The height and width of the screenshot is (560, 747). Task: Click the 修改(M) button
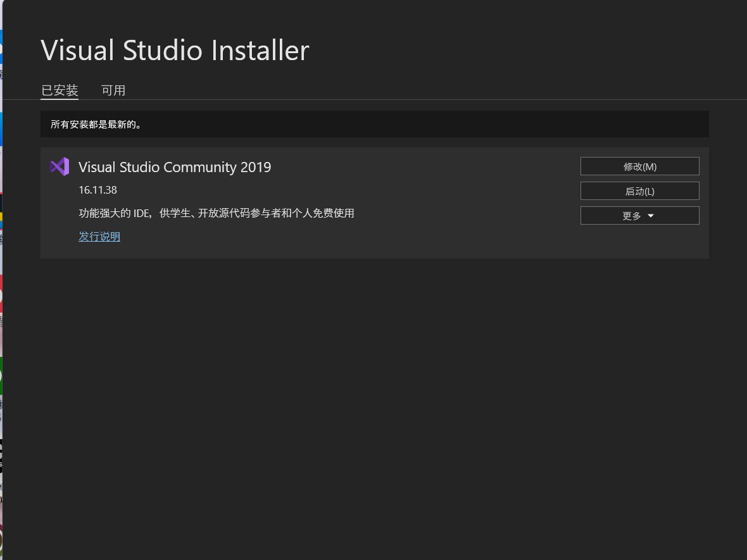coord(640,166)
